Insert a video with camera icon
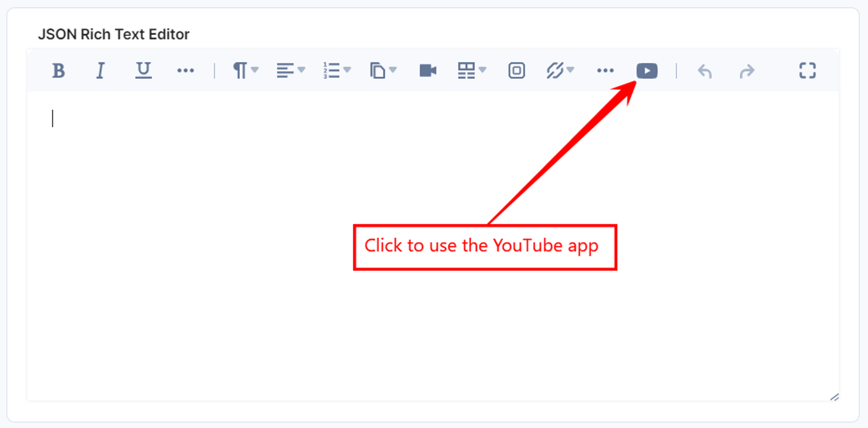The height and width of the screenshot is (428, 868). (x=428, y=71)
